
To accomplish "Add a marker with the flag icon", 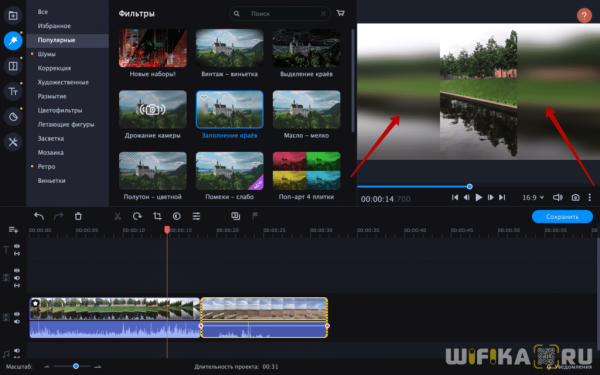I will coord(255,216).
